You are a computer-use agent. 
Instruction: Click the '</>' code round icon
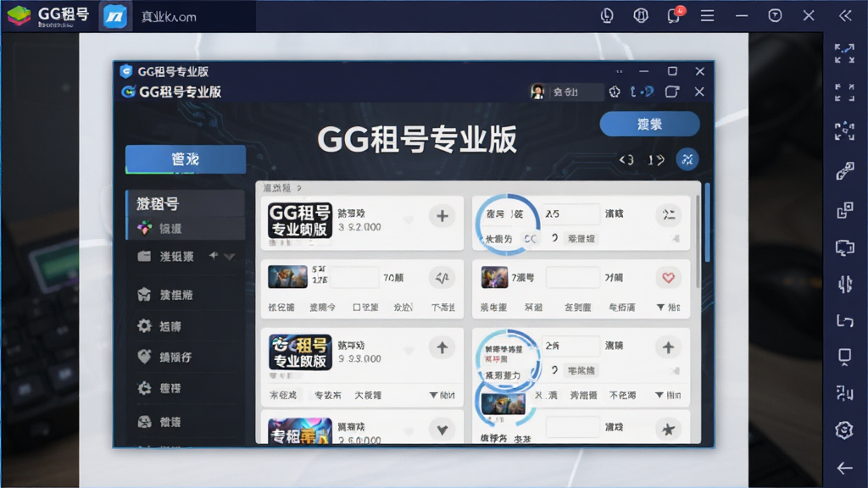pos(442,278)
